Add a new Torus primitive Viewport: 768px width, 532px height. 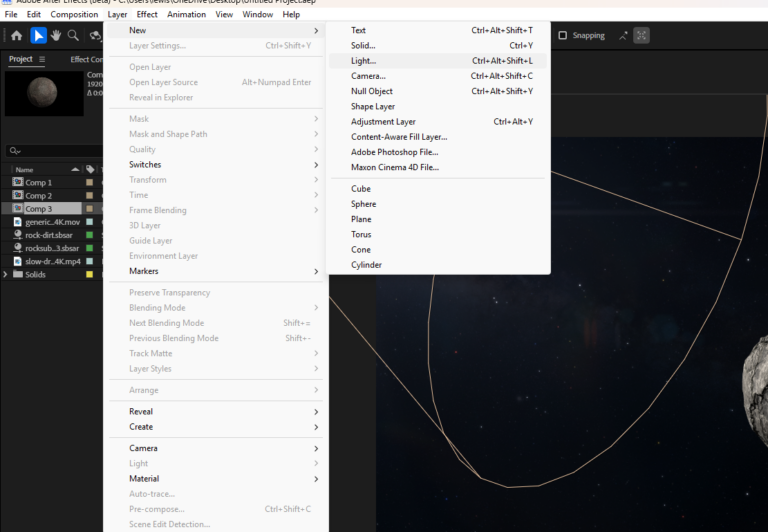coord(438,234)
